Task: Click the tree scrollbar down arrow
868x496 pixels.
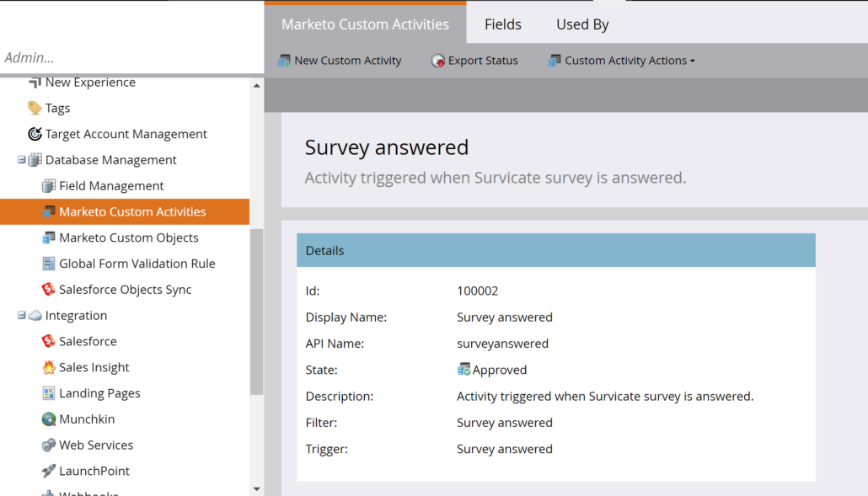Action: [x=256, y=488]
